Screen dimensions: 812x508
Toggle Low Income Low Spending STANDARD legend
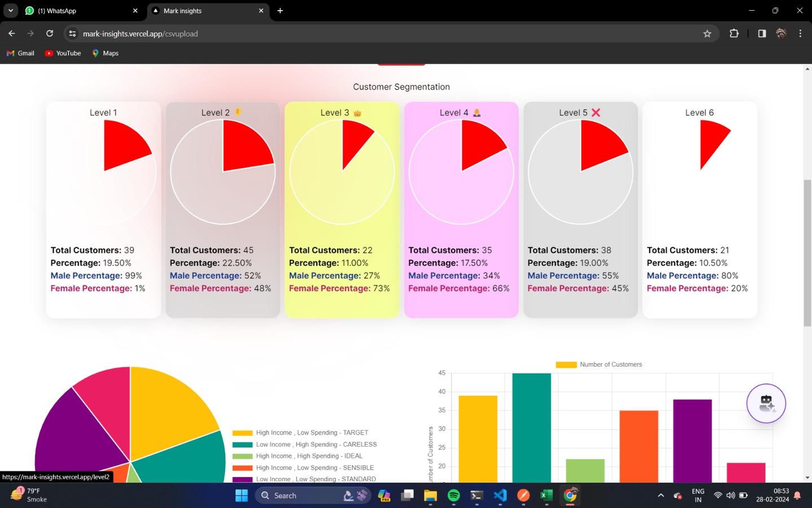coord(304,479)
